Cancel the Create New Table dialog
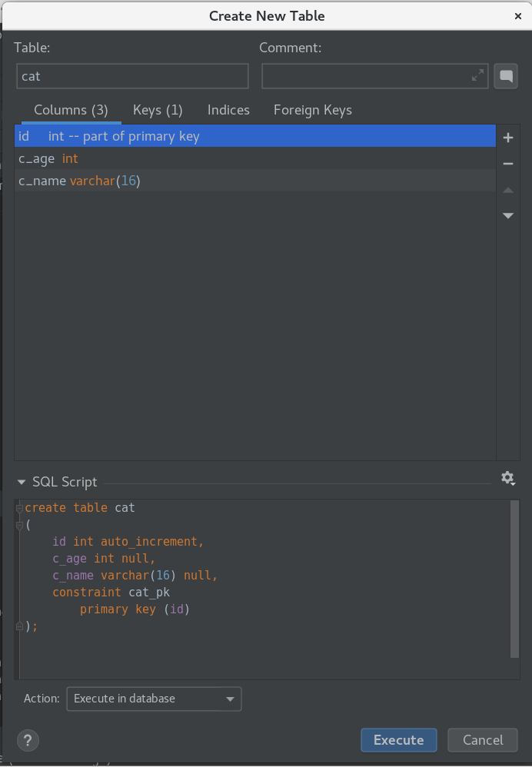 482,740
